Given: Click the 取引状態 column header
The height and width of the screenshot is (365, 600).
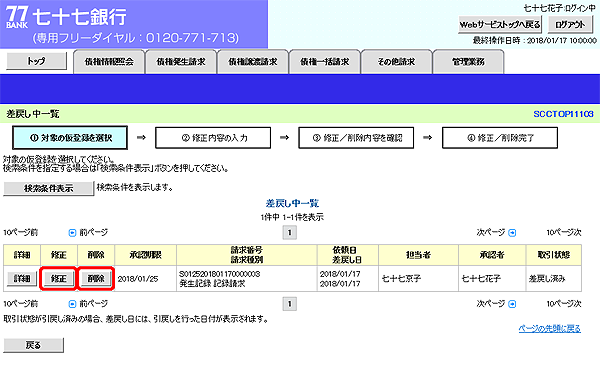Looking at the screenshot, I should click(x=554, y=255).
